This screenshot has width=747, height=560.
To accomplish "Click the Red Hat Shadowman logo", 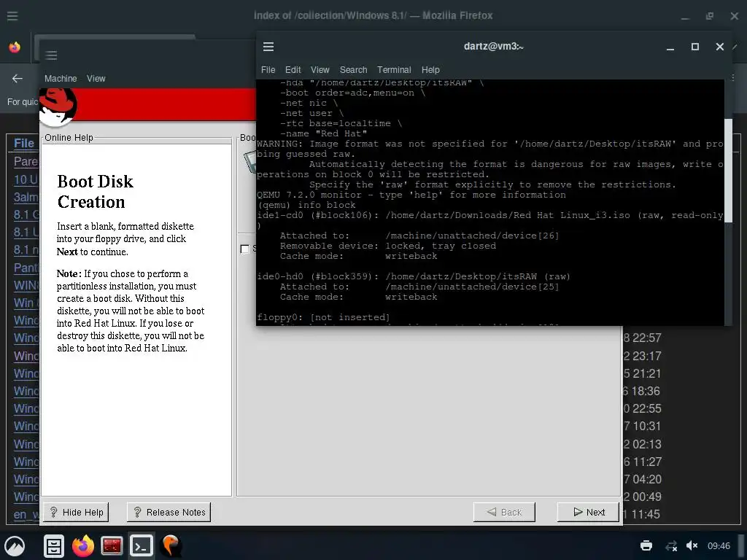I will 57,107.
